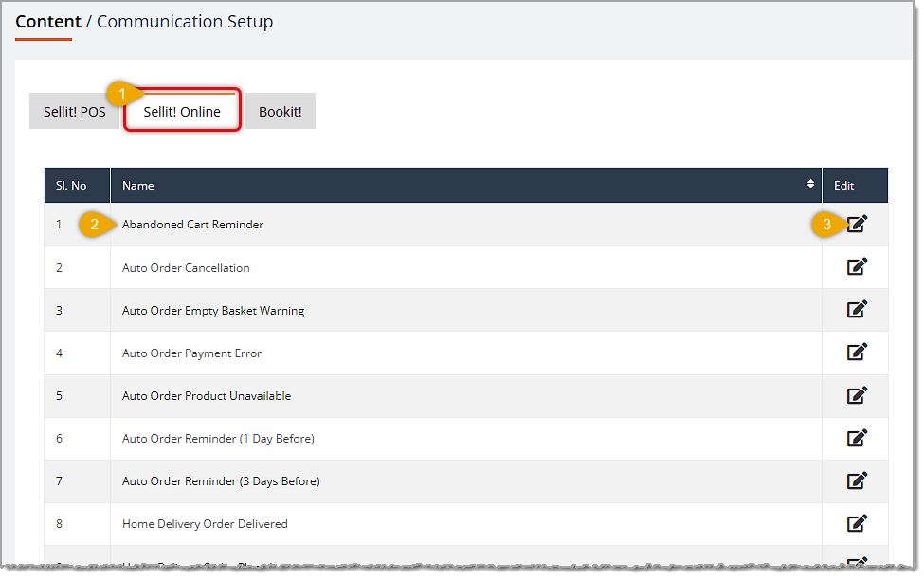Switch to the Bookit! tab
The height and width of the screenshot is (580, 924).
point(280,112)
